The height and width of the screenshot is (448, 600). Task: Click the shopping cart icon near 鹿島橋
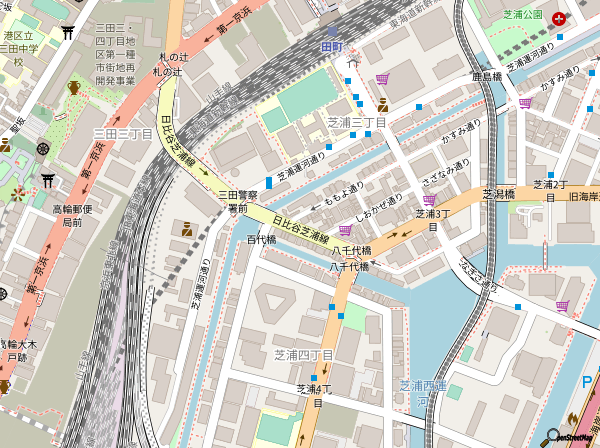(524, 103)
